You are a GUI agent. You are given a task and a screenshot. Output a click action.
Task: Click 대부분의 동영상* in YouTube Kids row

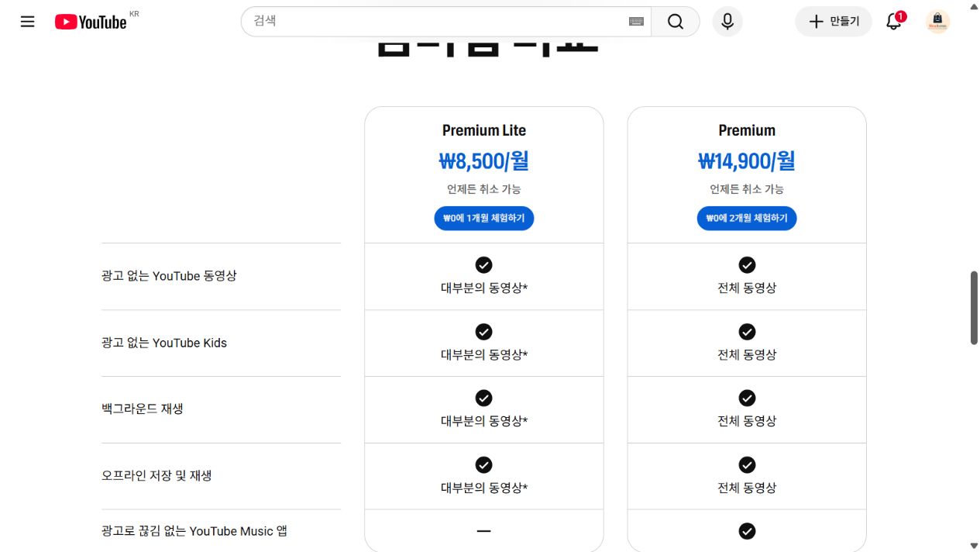coord(484,355)
